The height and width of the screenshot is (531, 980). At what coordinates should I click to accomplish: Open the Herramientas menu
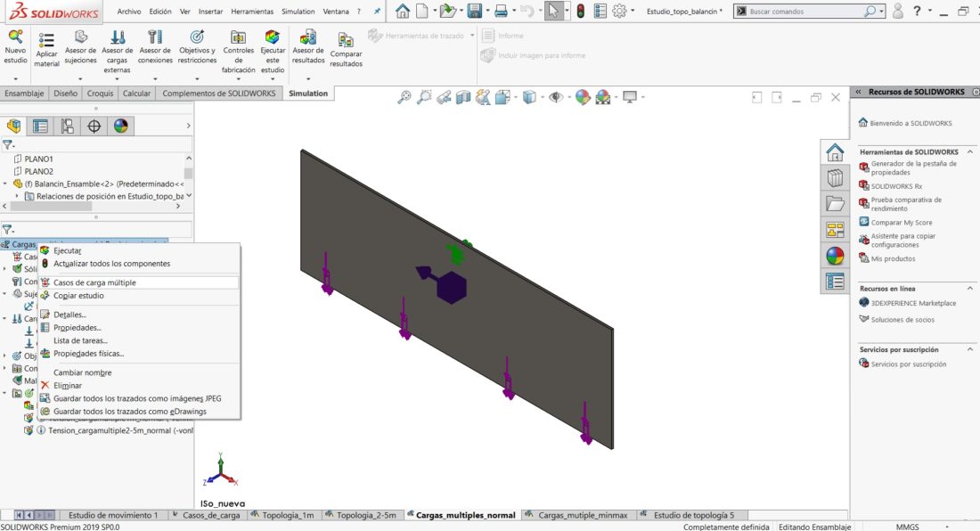click(252, 12)
